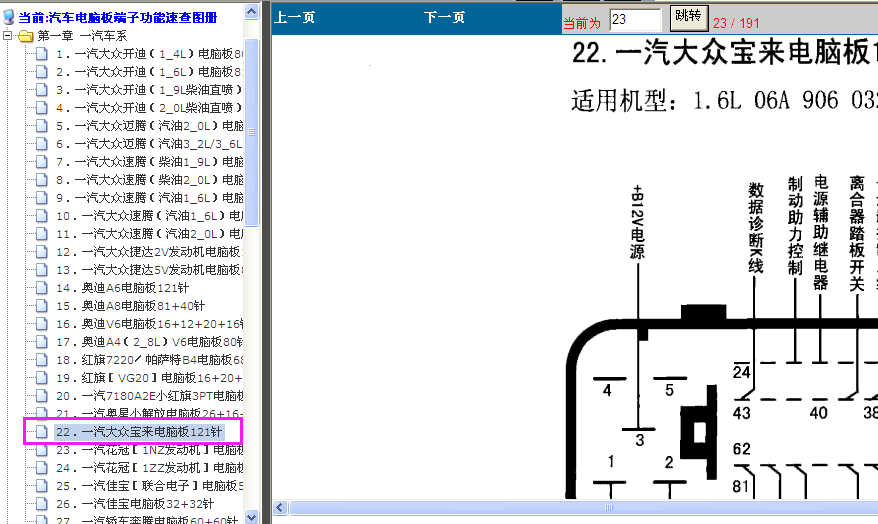Viewport: 878px width, 524px height.
Task: Click the 23 / 191 page count text
Action: (x=736, y=23)
